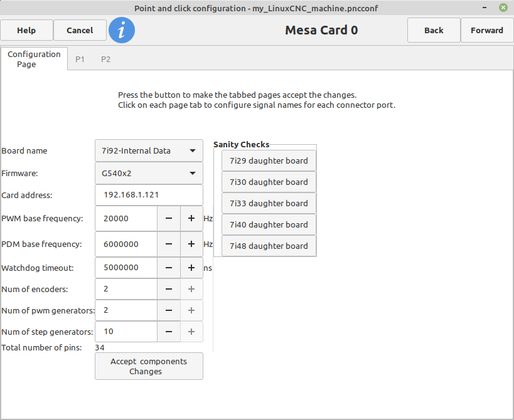Screen dimensions: 514x420
Task: Decrease Num of pwm generators
Action: (169, 310)
